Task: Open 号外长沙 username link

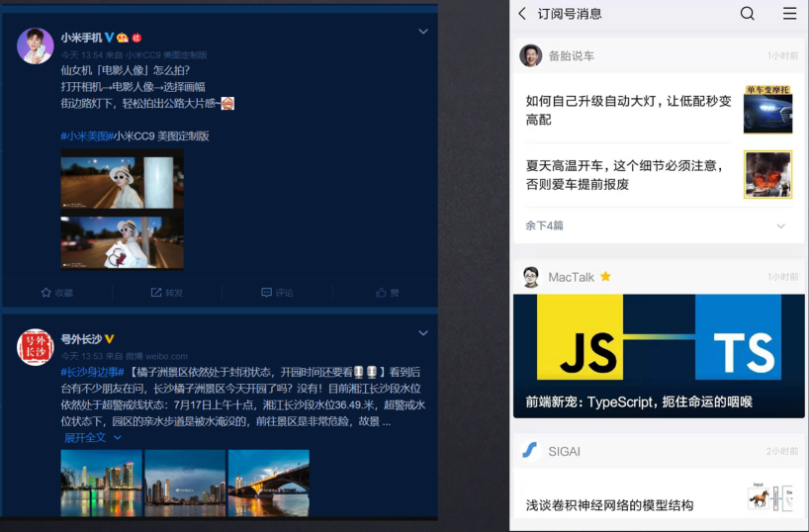Action: coord(81,339)
